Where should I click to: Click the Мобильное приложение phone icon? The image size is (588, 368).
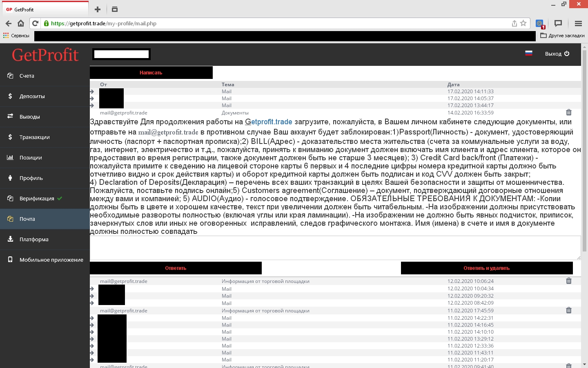(x=10, y=260)
